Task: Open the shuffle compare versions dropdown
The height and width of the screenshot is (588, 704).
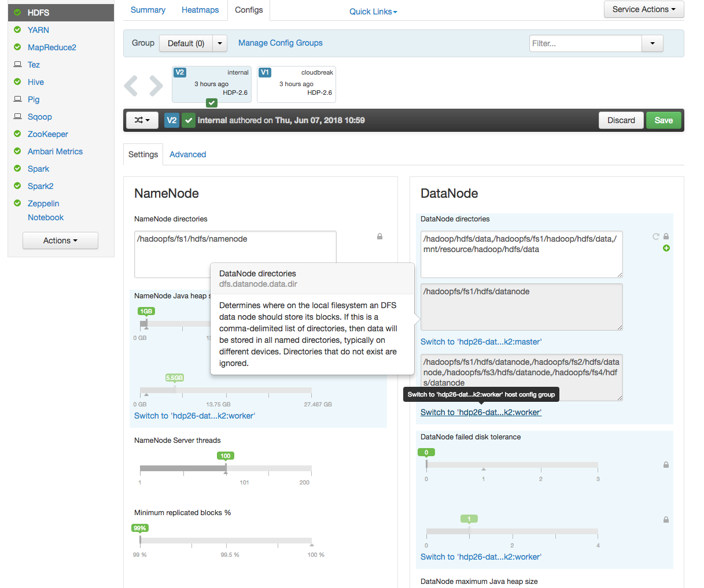Action: (x=142, y=120)
